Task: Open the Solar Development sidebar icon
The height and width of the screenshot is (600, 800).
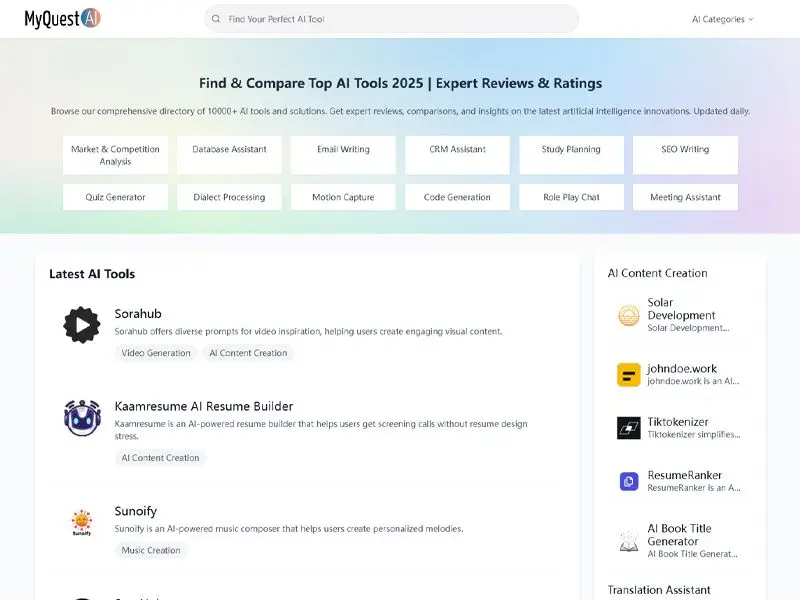Action: (628, 316)
